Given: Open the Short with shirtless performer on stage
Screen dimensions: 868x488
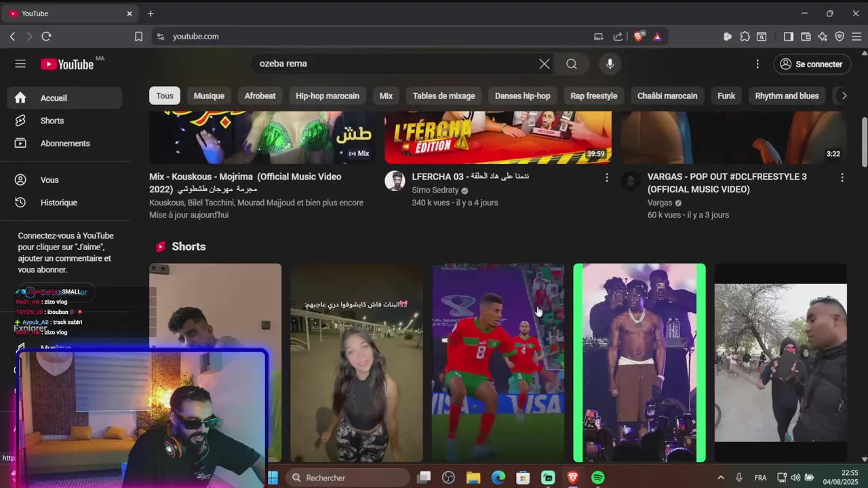Looking at the screenshot, I should (639, 363).
